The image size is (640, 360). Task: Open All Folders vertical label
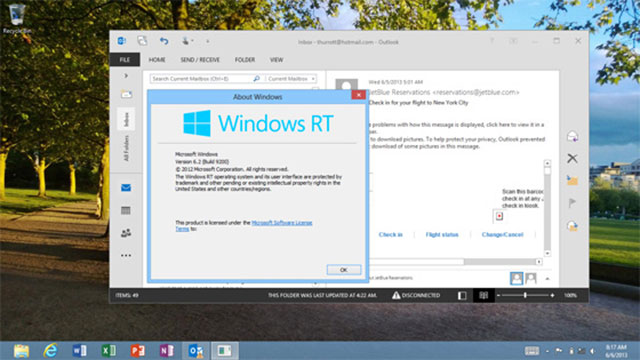[126, 148]
